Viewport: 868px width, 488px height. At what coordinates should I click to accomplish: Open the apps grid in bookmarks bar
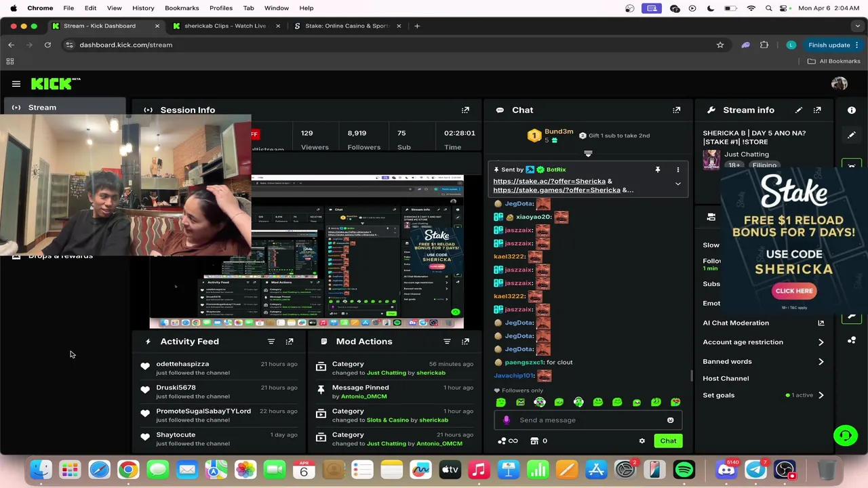point(10,61)
